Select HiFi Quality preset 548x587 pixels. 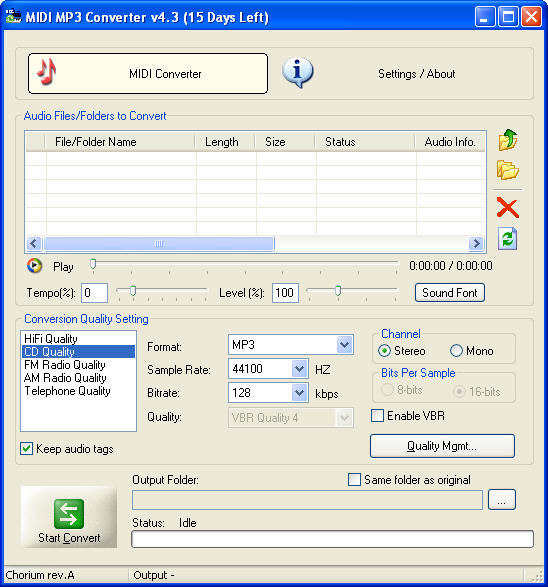pos(78,338)
